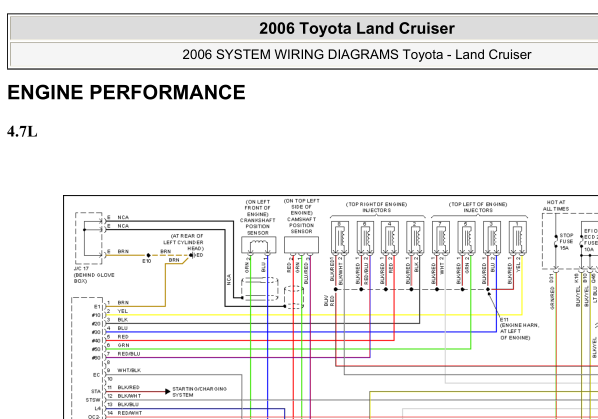This screenshot has height=419, width=598.
Task: Click the '5 RED' pin label
Action: click(x=118, y=337)
